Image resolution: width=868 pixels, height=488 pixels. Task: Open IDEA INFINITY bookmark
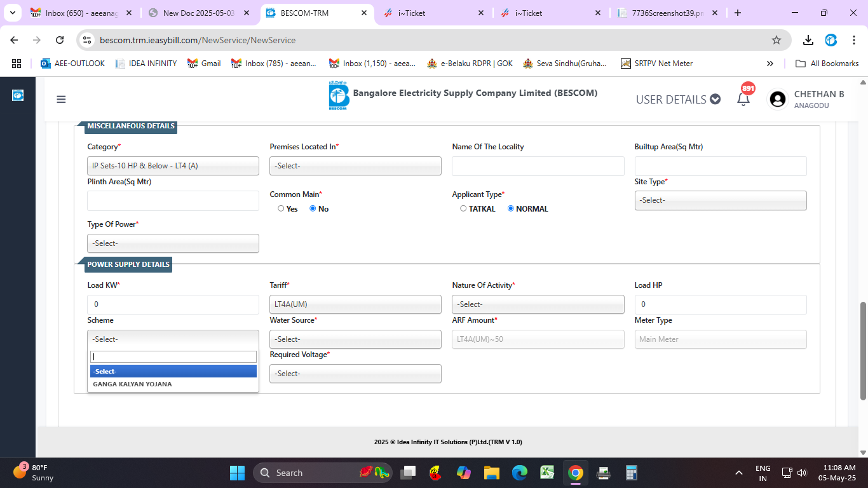(146, 63)
